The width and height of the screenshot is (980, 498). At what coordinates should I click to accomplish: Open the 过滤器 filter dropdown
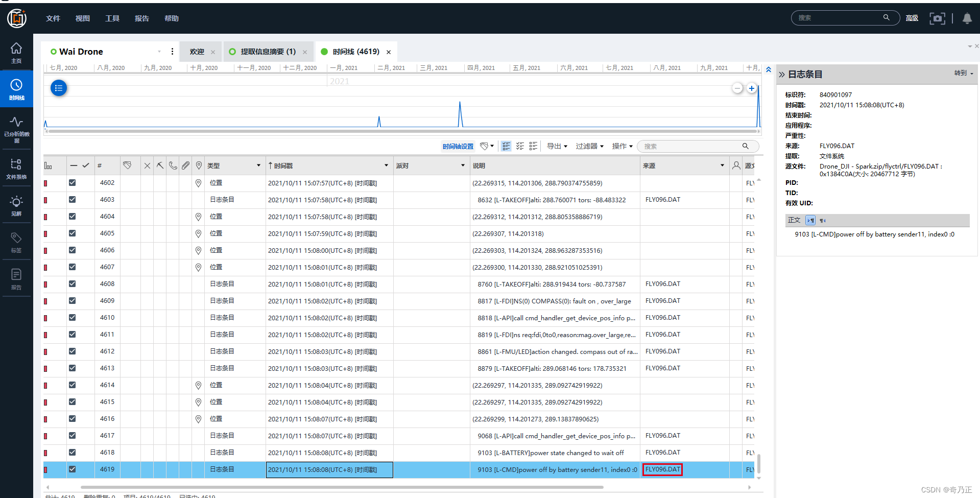[x=589, y=146]
